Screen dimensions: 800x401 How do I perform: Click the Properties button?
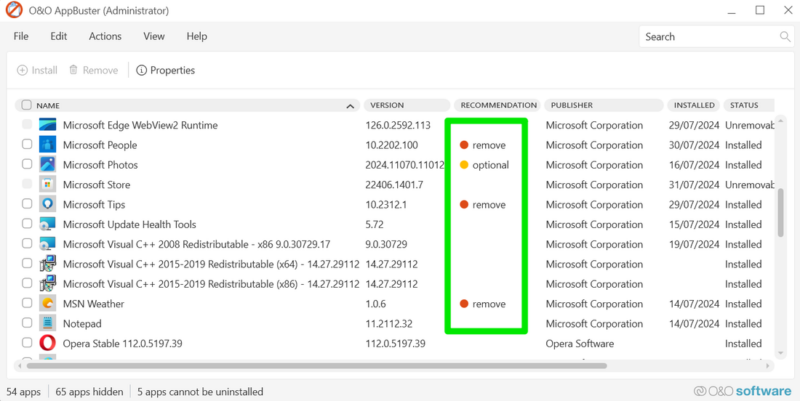tap(165, 70)
